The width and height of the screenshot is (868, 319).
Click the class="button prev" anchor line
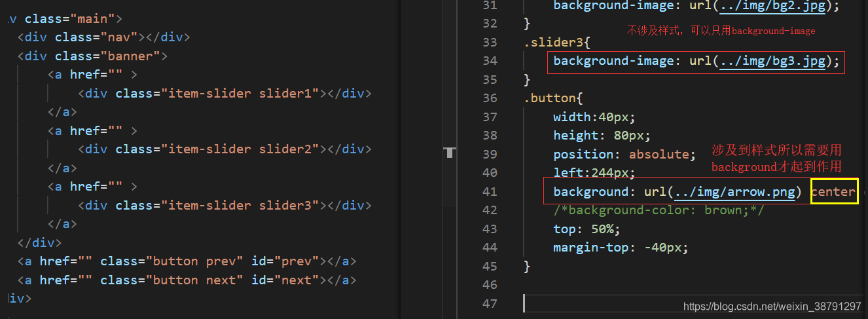point(187,261)
